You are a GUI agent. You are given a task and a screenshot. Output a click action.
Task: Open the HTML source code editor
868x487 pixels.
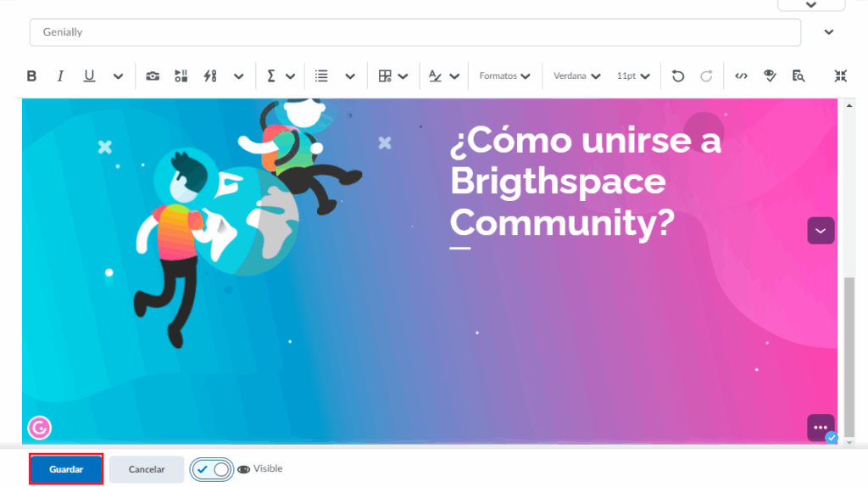(741, 76)
